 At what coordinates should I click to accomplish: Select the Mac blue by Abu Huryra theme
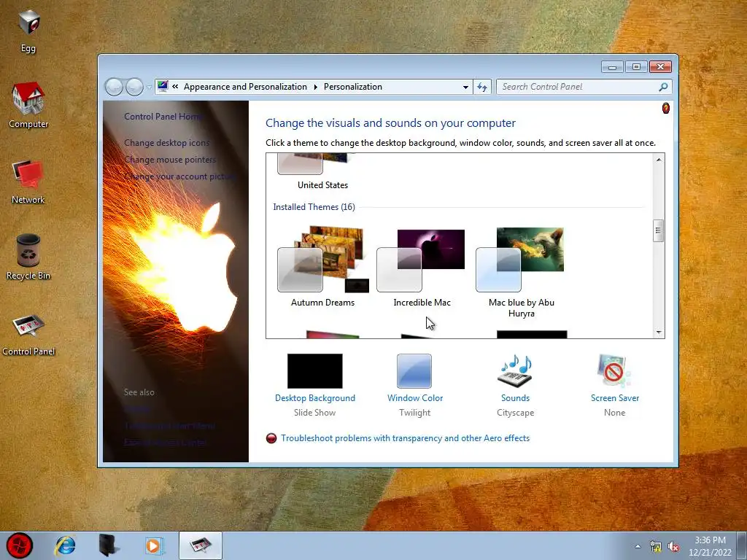(521, 273)
